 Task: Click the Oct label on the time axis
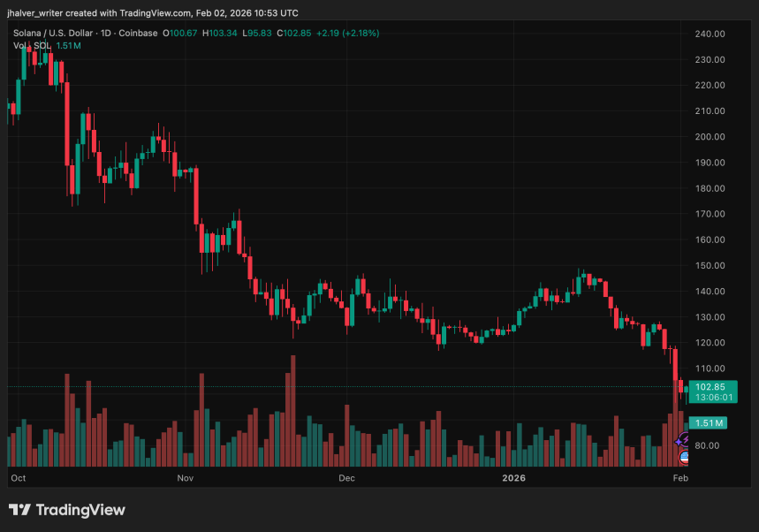click(x=18, y=477)
